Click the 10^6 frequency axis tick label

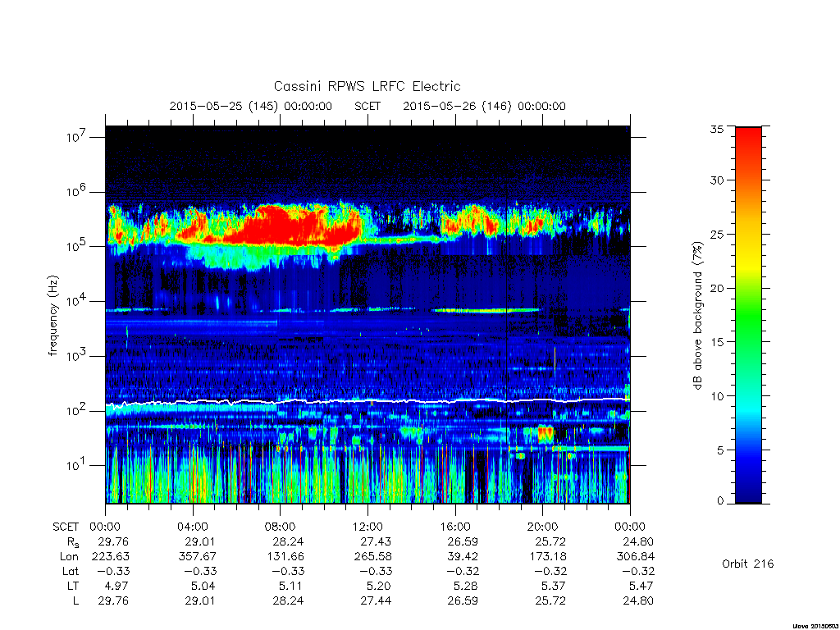coord(76,191)
